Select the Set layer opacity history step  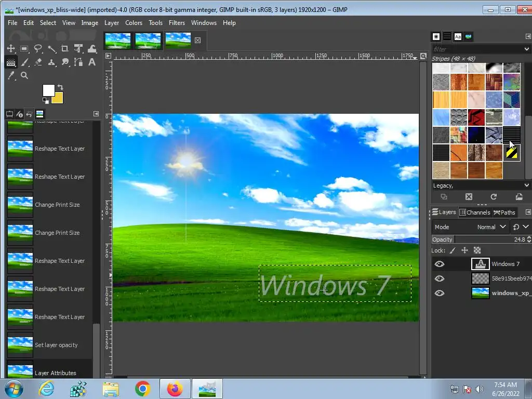49,345
